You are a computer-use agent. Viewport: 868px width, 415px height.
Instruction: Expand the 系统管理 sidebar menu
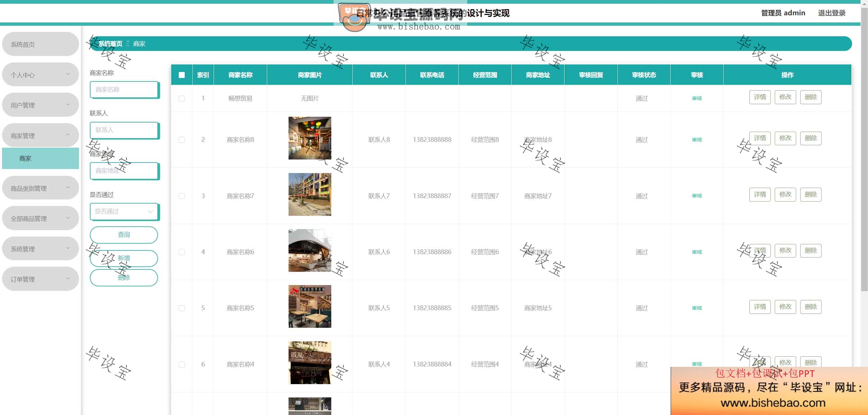click(40, 249)
